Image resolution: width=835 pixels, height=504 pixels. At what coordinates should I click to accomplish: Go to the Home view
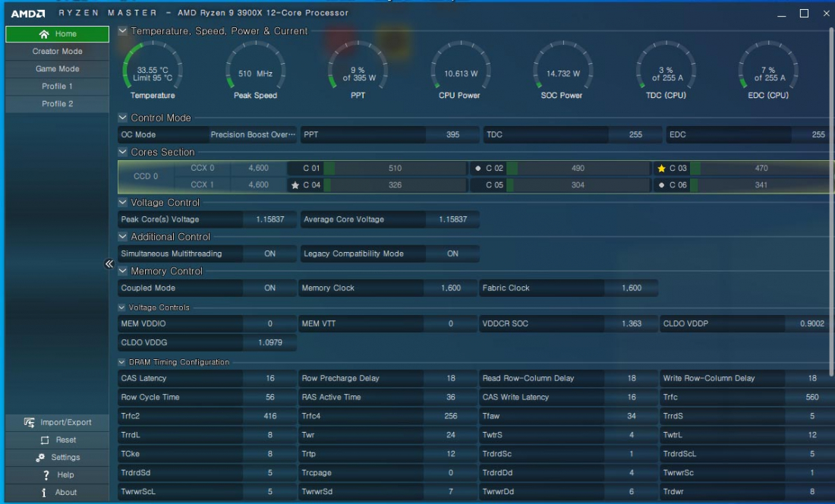(x=57, y=34)
